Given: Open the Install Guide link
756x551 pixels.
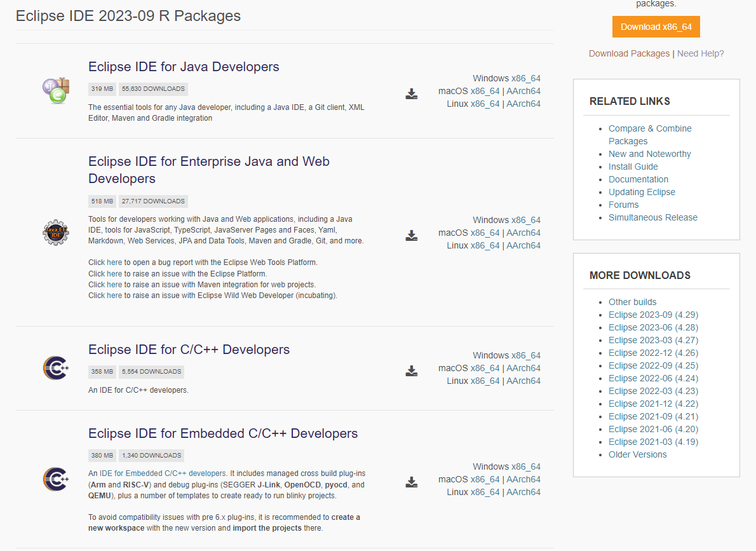Looking at the screenshot, I should [x=633, y=167].
